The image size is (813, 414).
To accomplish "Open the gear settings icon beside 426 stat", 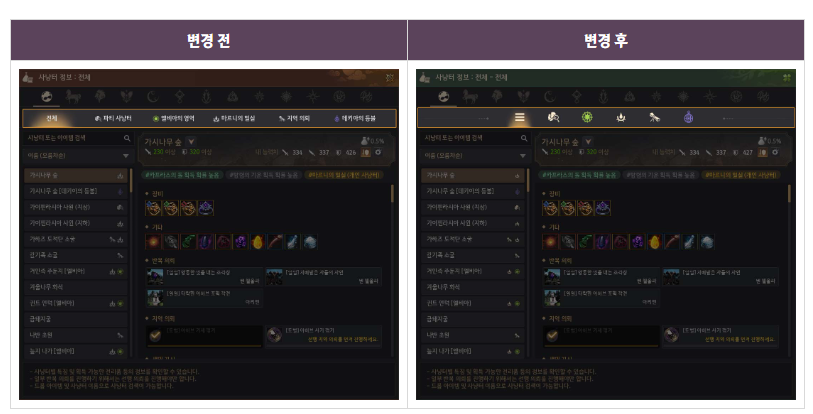I will [x=378, y=153].
